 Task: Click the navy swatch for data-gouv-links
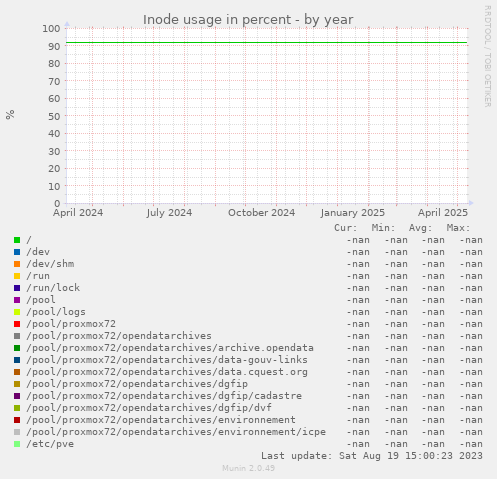pyautogui.click(x=17, y=360)
